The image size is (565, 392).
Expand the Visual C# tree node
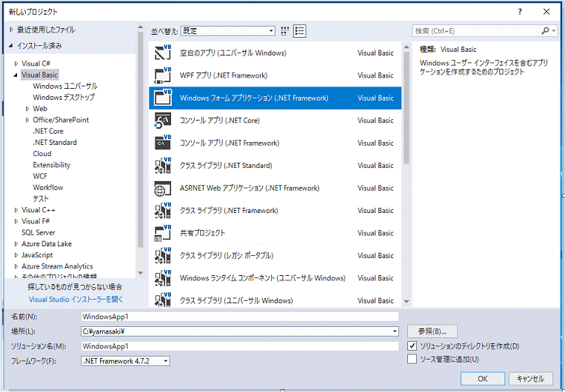(16, 64)
